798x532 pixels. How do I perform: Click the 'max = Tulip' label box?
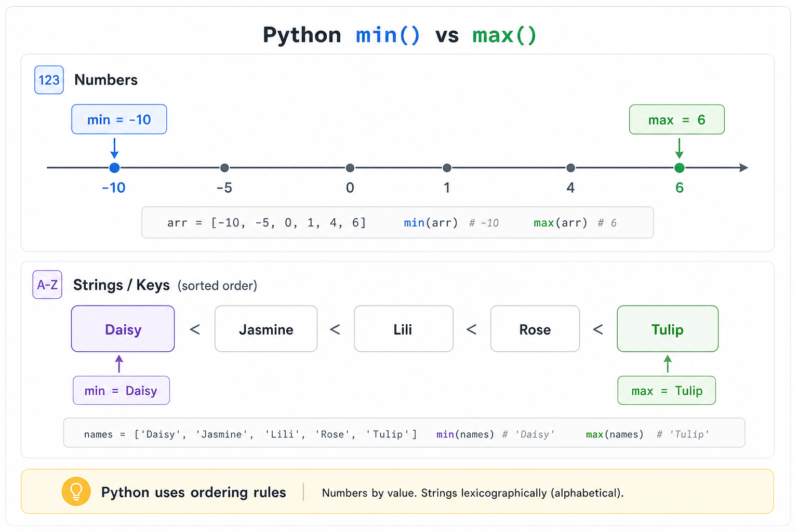[667, 390]
